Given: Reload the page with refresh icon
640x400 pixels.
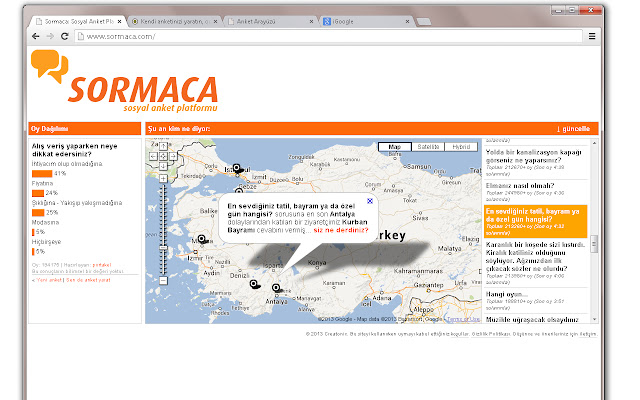Looking at the screenshot, I should point(64,36).
